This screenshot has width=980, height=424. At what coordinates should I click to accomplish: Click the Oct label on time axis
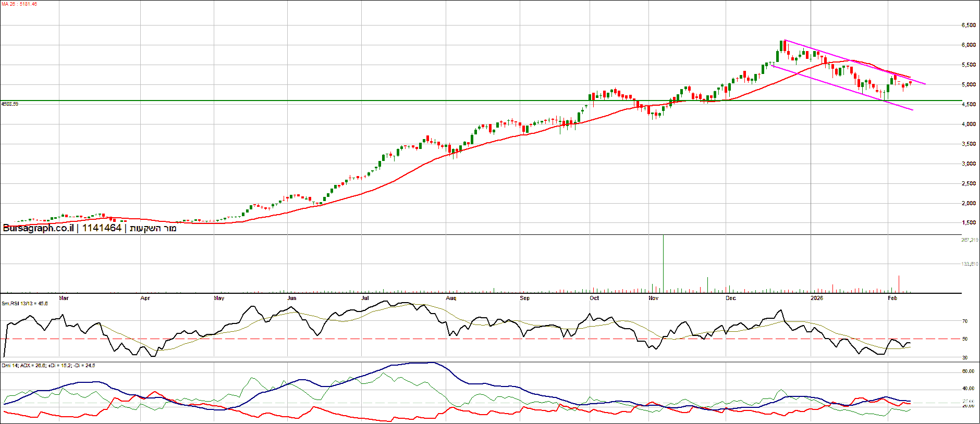tap(594, 298)
